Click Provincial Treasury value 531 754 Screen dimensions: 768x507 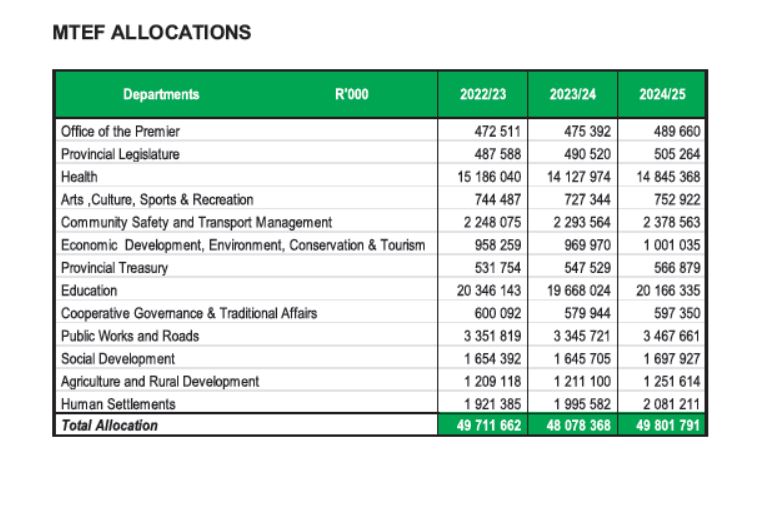click(497, 268)
